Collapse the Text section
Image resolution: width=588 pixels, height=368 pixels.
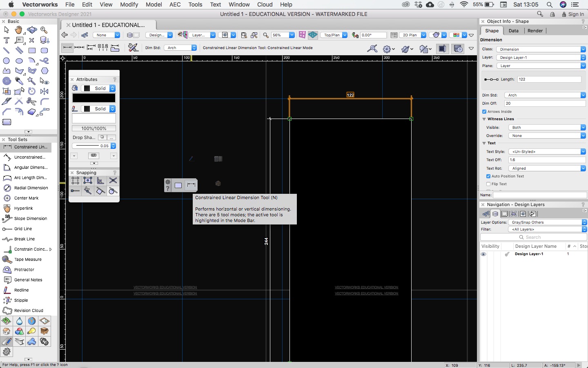tap(484, 143)
